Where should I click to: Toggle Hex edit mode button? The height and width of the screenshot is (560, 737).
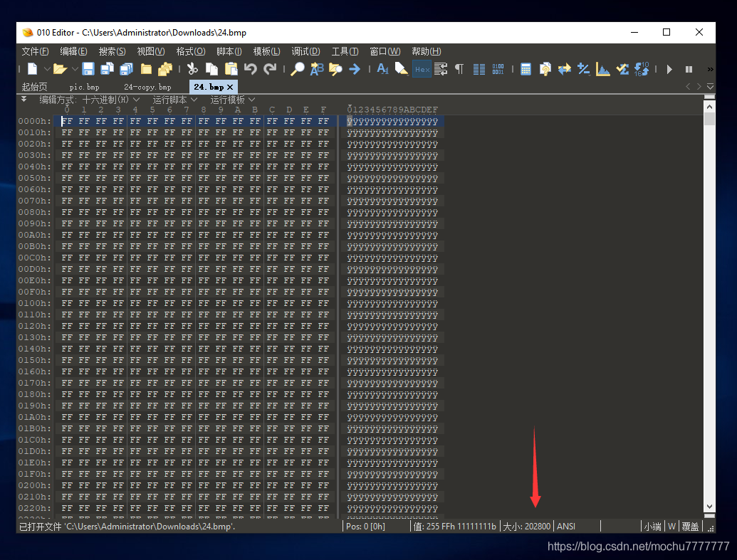(422, 69)
